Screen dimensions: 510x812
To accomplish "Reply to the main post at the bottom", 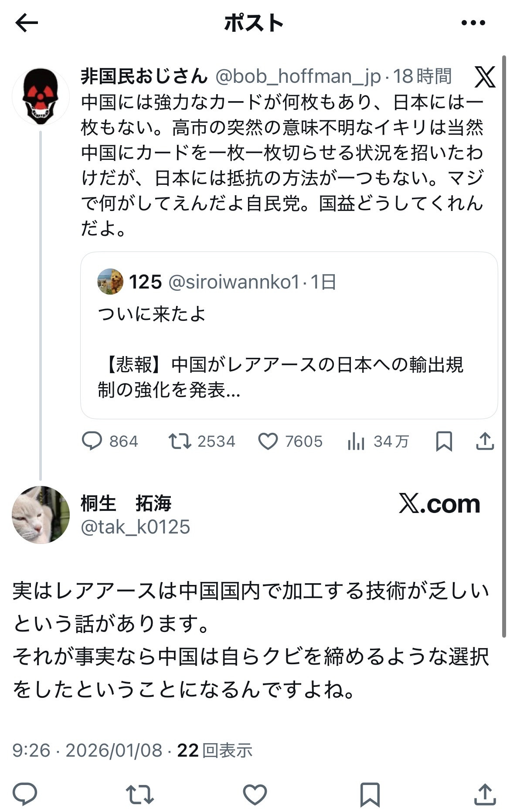I will [25, 794].
